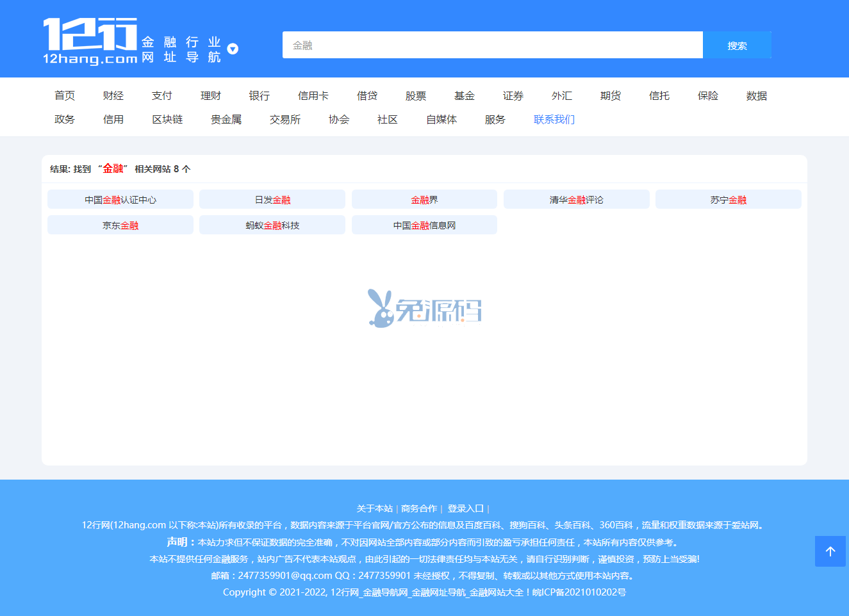Click the 商务合作 footer link

pyautogui.click(x=419, y=508)
